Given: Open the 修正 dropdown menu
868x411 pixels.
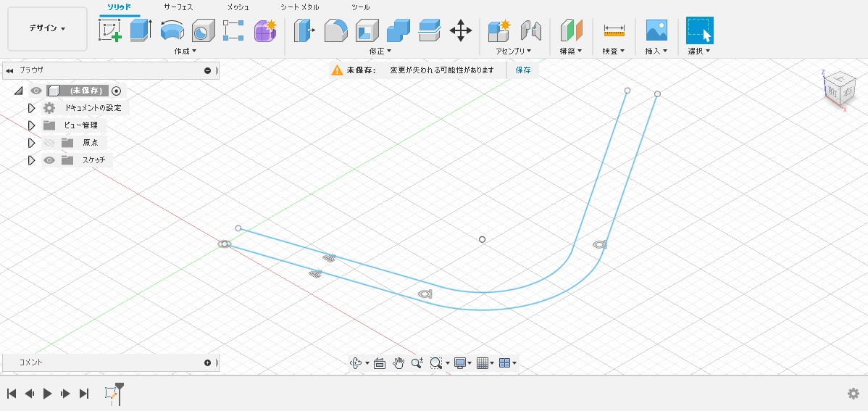Looking at the screenshot, I should point(380,51).
